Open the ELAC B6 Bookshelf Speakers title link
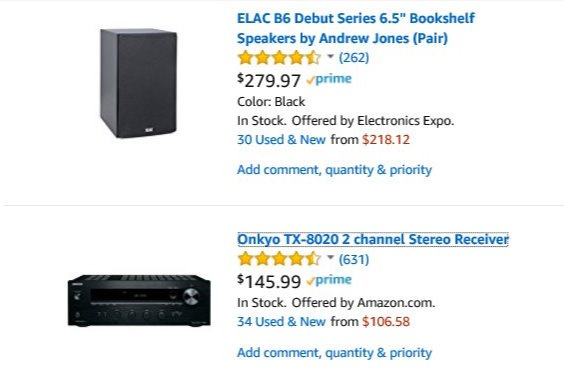Viewport: 564px width, 378px height. tap(356, 28)
